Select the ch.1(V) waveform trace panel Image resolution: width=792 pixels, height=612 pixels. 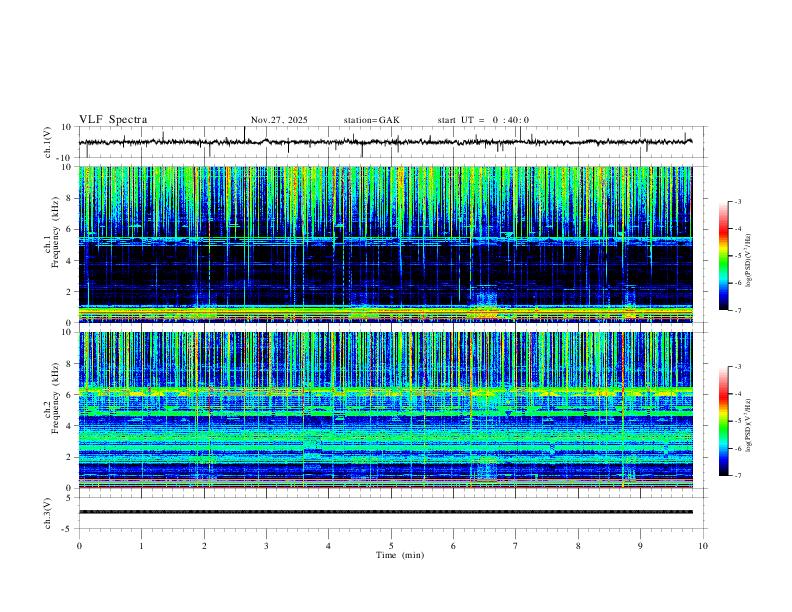click(x=391, y=142)
